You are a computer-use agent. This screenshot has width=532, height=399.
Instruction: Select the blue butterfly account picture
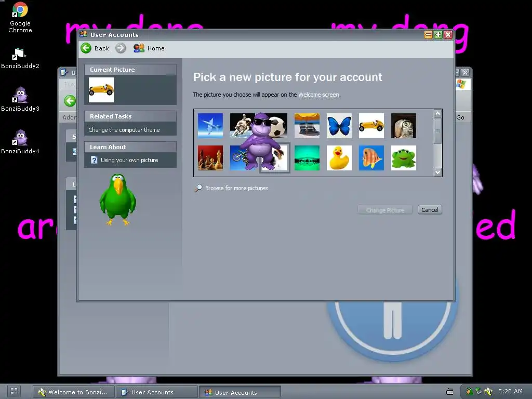pos(339,126)
